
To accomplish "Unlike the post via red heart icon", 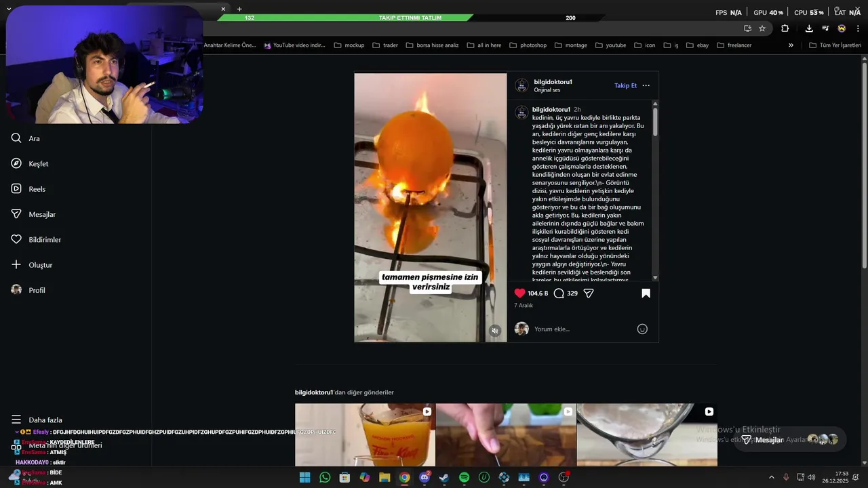I will pos(519,293).
